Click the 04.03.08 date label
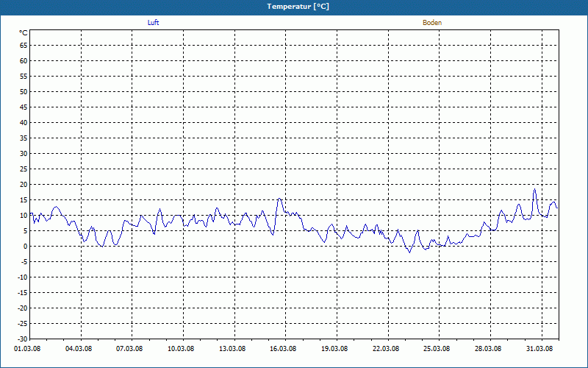The height and width of the screenshot is (368, 588). pos(79,349)
